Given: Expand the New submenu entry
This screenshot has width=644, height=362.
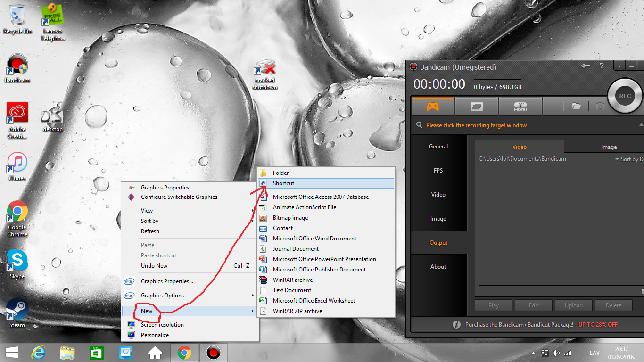Looking at the screenshot, I should 190,311.
